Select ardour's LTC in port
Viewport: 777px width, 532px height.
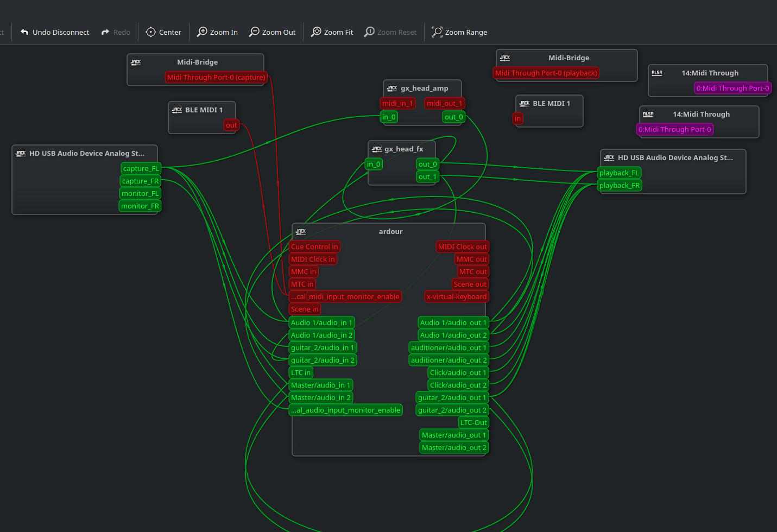[301, 372]
